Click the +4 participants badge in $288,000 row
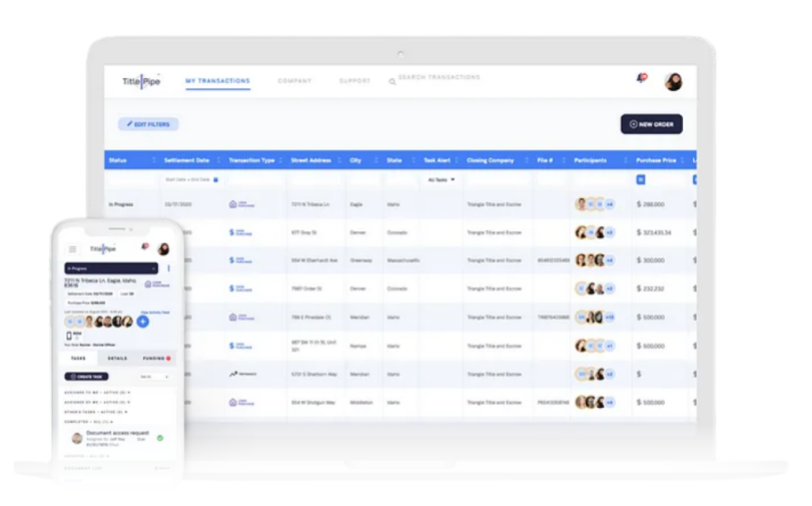This screenshot has width=812, height=506. tap(610, 204)
